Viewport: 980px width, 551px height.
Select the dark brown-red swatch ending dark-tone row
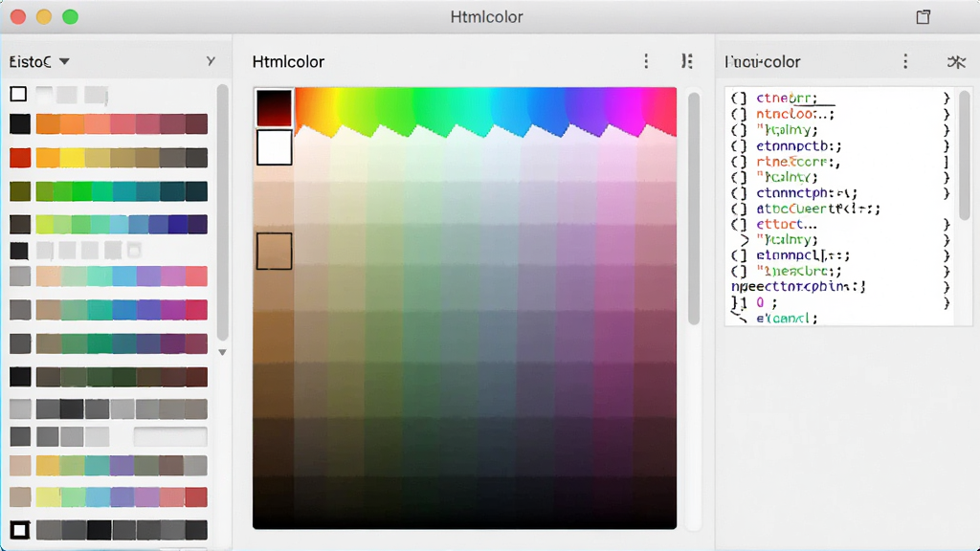point(196,377)
